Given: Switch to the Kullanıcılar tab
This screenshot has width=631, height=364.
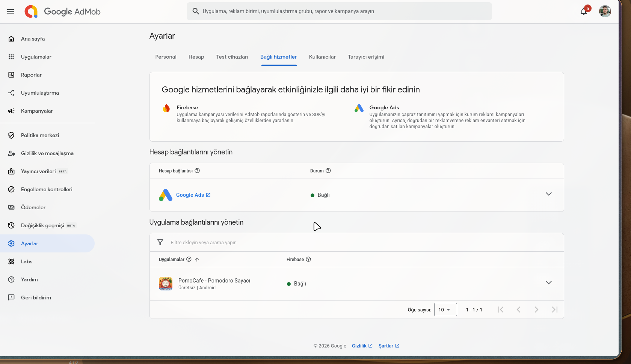Looking at the screenshot, I should click(322, 57).
